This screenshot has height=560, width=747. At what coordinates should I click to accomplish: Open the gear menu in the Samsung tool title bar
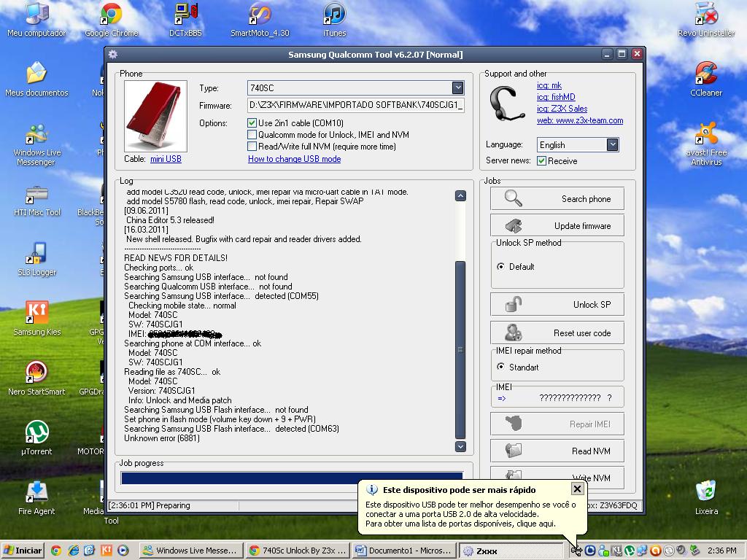pos(113,54)
